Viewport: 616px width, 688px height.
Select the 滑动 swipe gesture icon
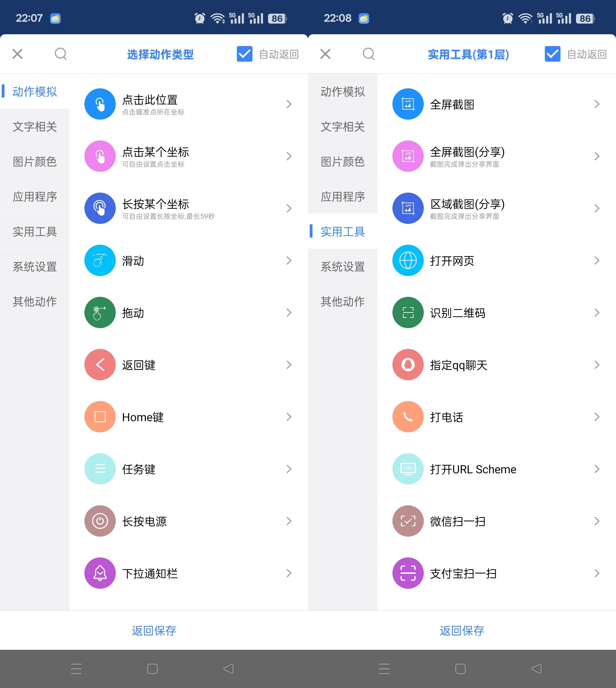(100, 260)
